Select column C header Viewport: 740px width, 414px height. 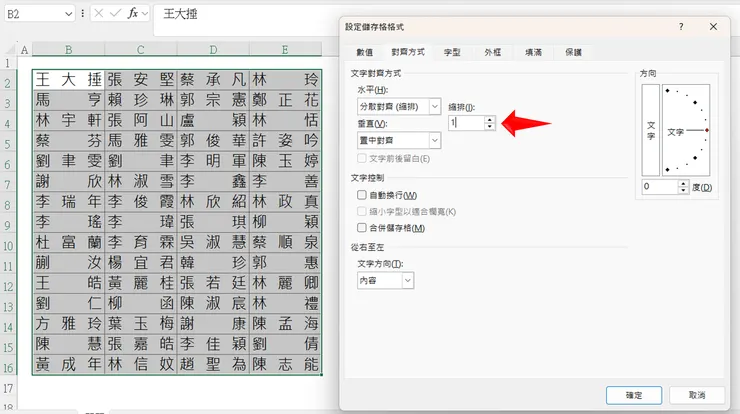coord(141,50)
